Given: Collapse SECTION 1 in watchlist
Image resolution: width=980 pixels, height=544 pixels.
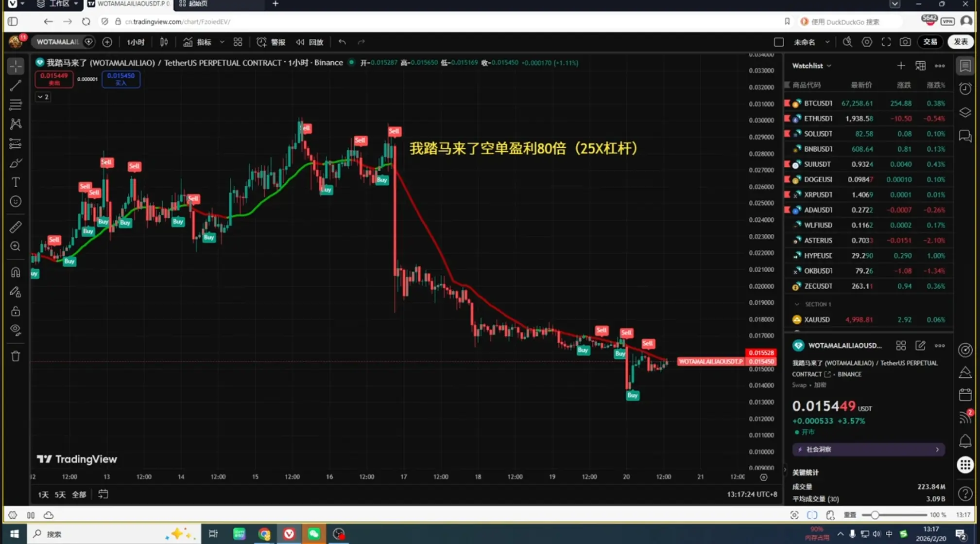Looking at the screenshot, I should click(x=797, y=304).
